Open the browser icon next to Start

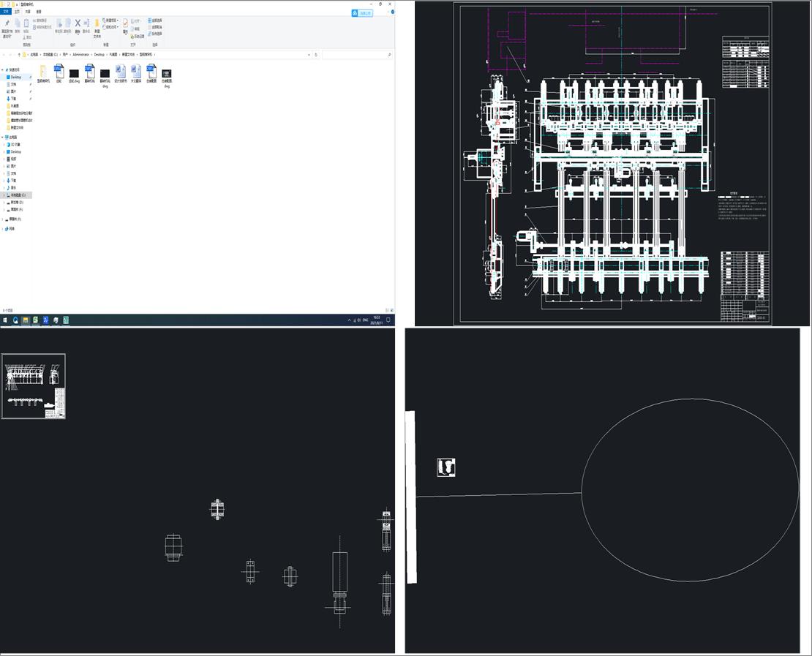pyautogui.click(x=15, y=320)
